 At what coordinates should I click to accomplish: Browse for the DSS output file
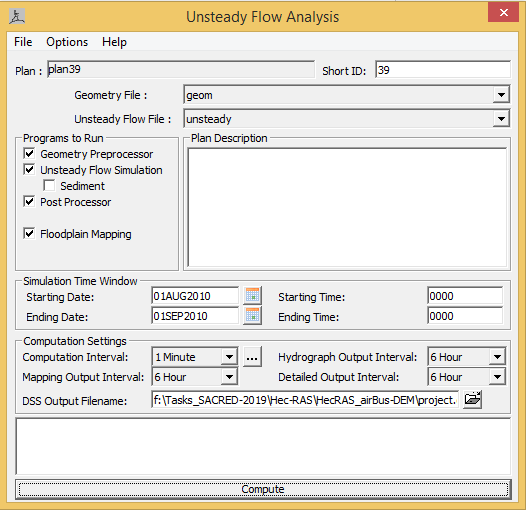[x=472, y=399]
